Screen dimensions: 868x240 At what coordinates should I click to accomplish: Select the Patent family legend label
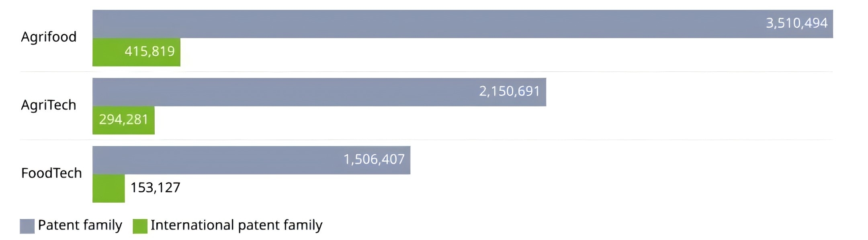tap(80, 225)
